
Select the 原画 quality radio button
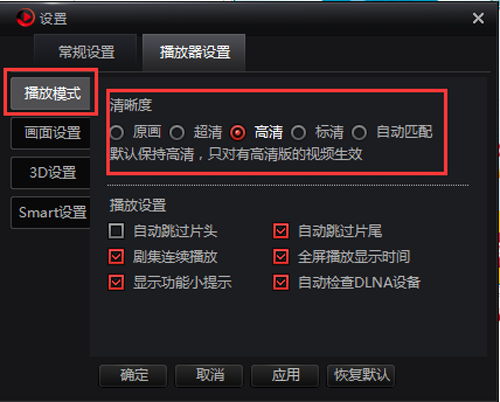(x=117, y=132)
